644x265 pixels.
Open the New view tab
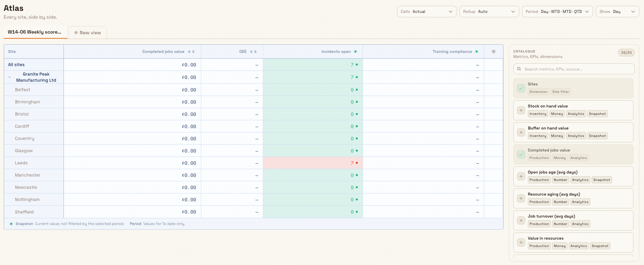[x=87, y=33]
